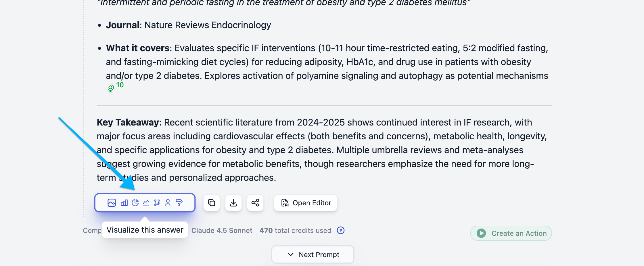This screenshot has height=266, width=644.
Task: Share this answer via the share icon
Action: [x=255, y=203]
